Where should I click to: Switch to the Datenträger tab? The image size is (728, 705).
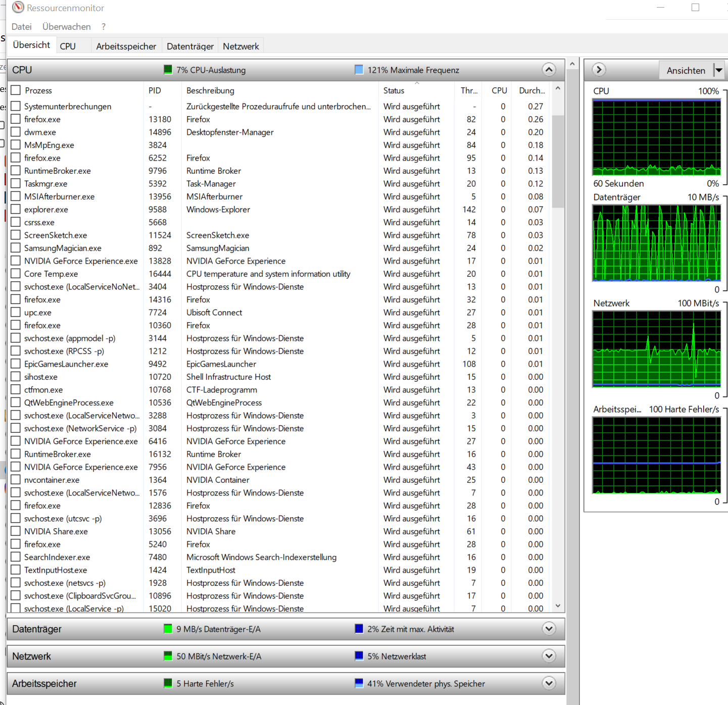coord(189,46)
